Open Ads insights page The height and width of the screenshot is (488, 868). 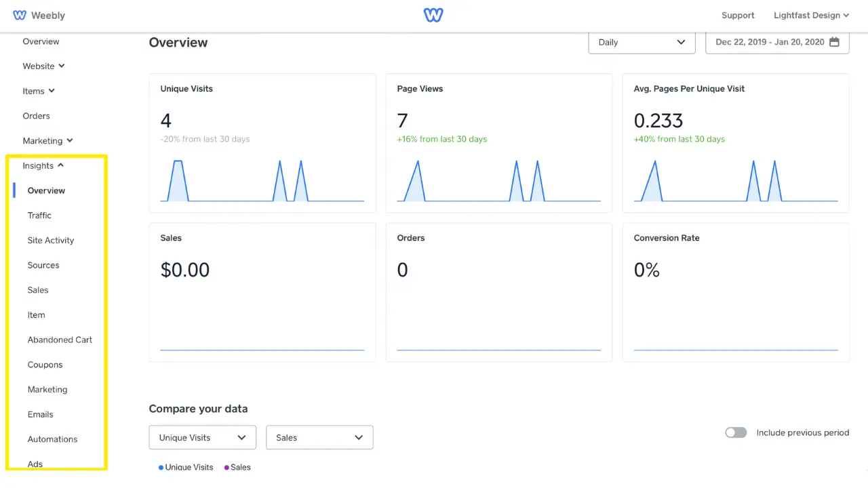[35, 464]
